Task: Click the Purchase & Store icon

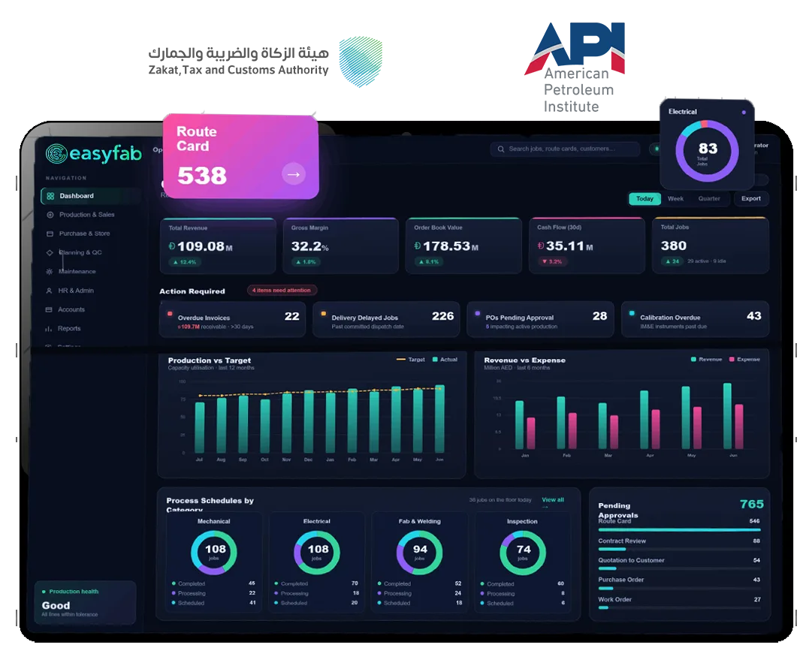Action: pos(50,234)
